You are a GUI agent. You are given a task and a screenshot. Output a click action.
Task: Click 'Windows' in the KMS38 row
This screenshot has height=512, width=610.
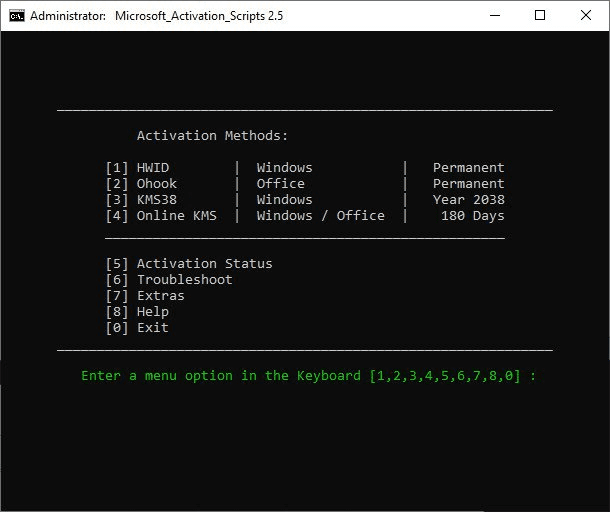(284, 200)
